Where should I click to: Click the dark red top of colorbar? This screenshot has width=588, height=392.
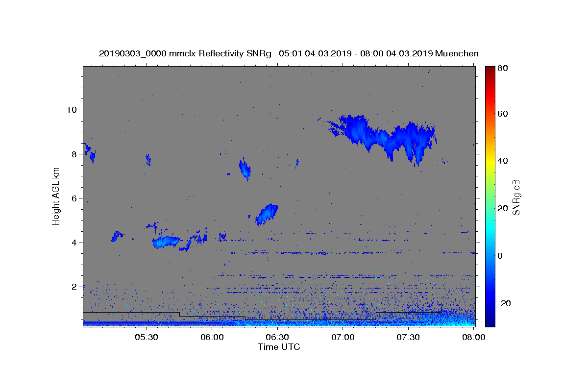490,71
